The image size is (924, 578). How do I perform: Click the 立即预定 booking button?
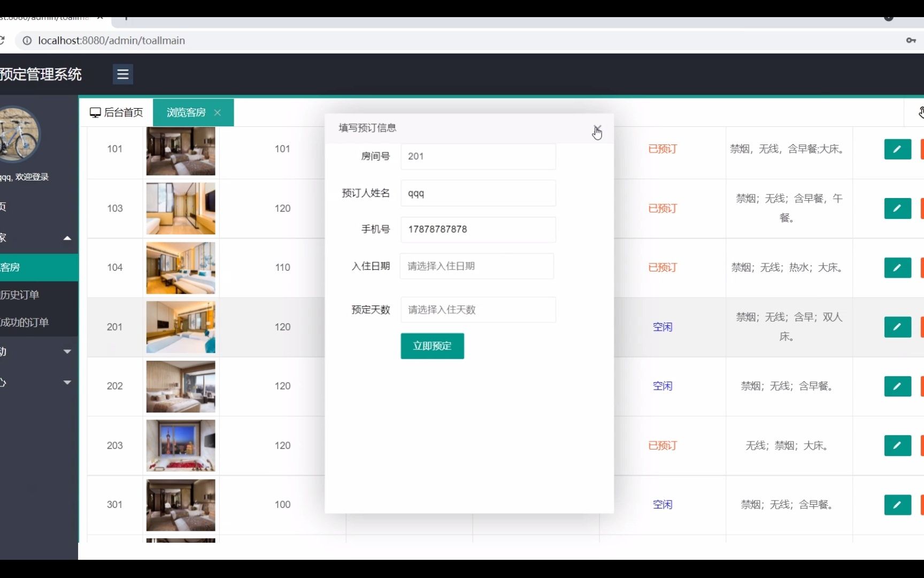(x=432, y=346)
